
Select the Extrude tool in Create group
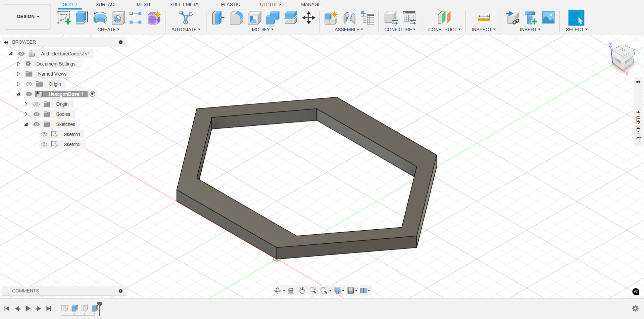point(82,18)
